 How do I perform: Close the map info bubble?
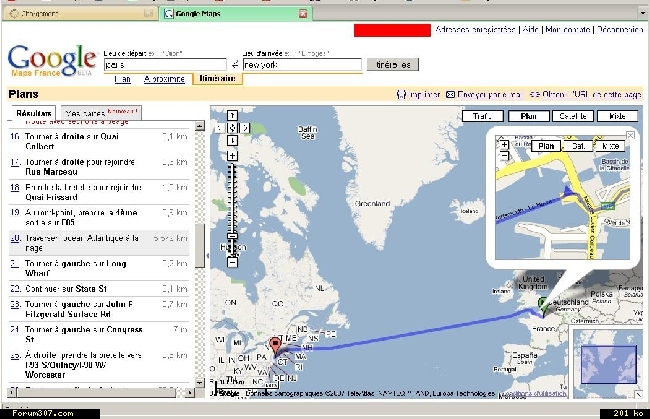[630, 135]
